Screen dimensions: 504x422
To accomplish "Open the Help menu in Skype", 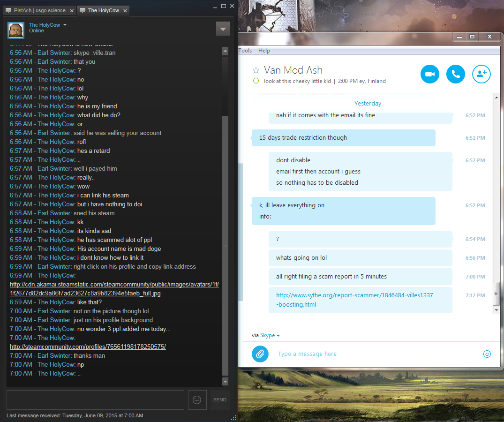I will tap(264, 51).
